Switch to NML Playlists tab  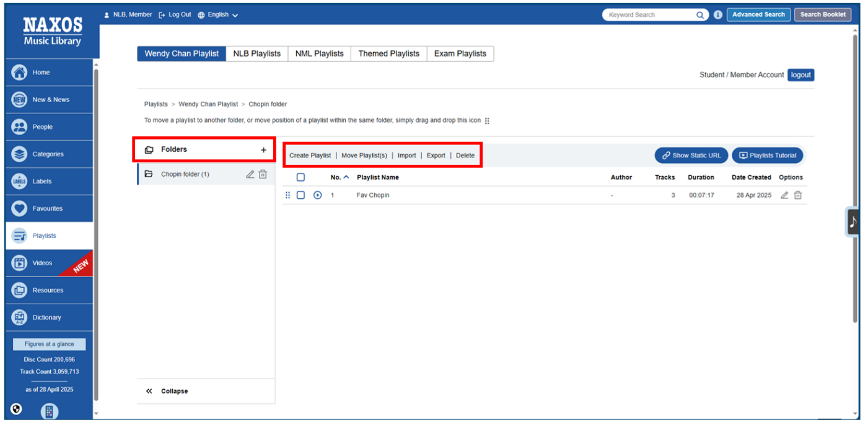point(319,54)
